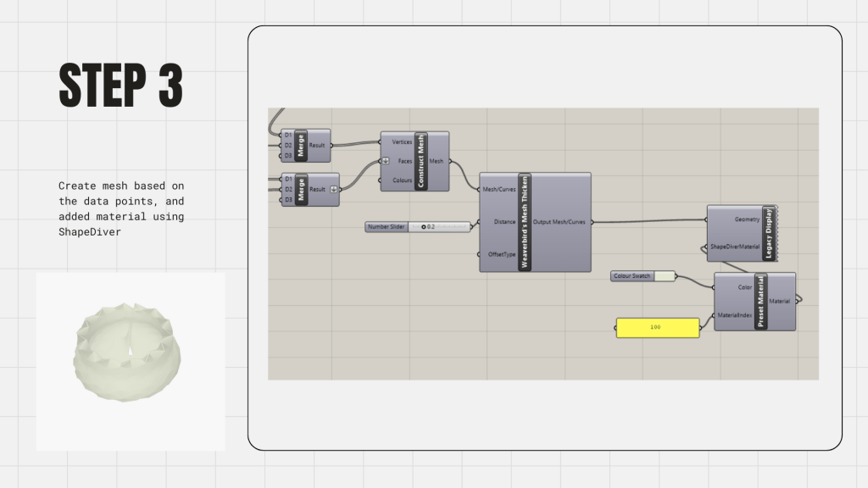Click the yellow panel showing 100
Image resolution: width=868 pixels, height=488 pixels.
click(657, 327)
